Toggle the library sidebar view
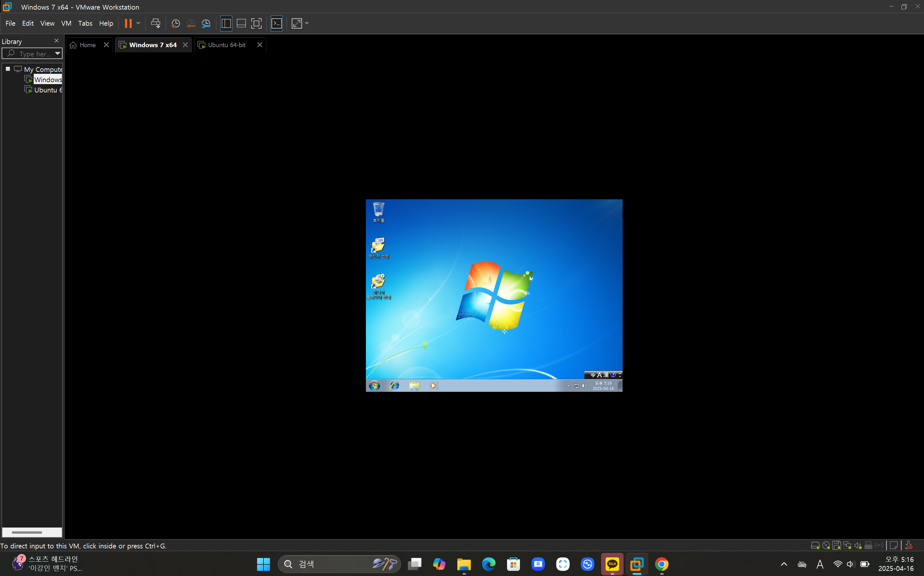The width and height of the screenshot is (924, 576). 226,24
